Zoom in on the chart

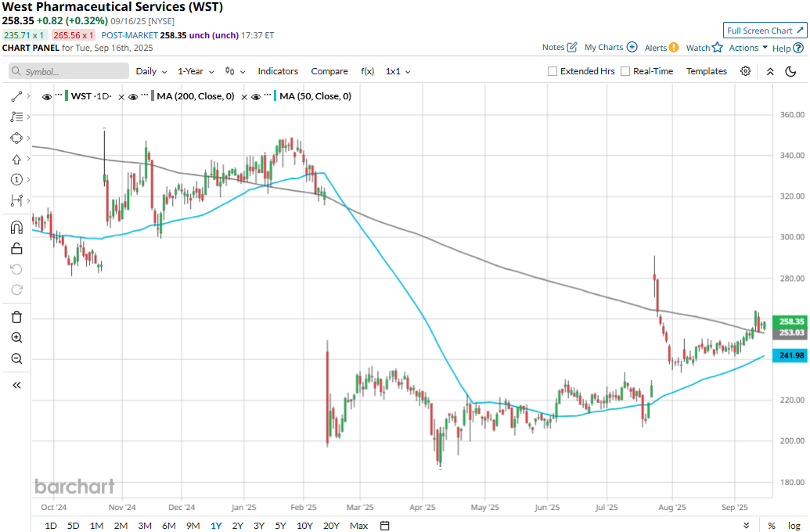point(16,338)
